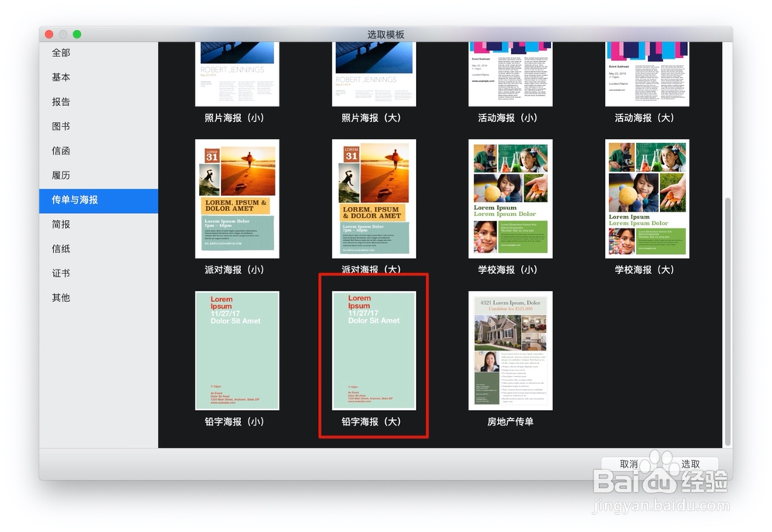Screen dimensions: 772x532
Task: Select the 活动海报（大）template thumbnail
Action: coord(647,74)
